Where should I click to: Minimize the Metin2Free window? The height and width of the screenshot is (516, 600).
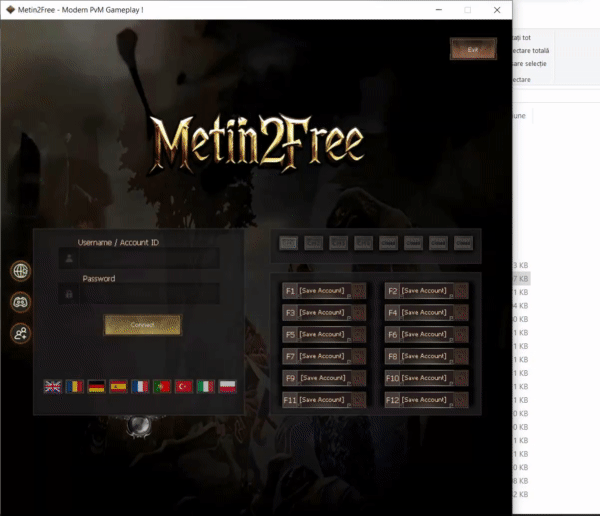(x=439, y=10)
